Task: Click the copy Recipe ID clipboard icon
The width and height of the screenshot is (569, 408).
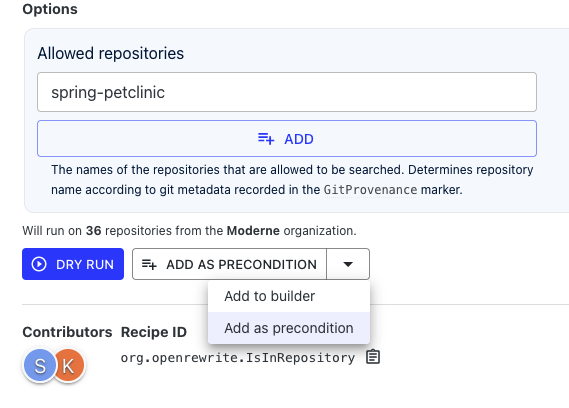Action: point(373,357)
